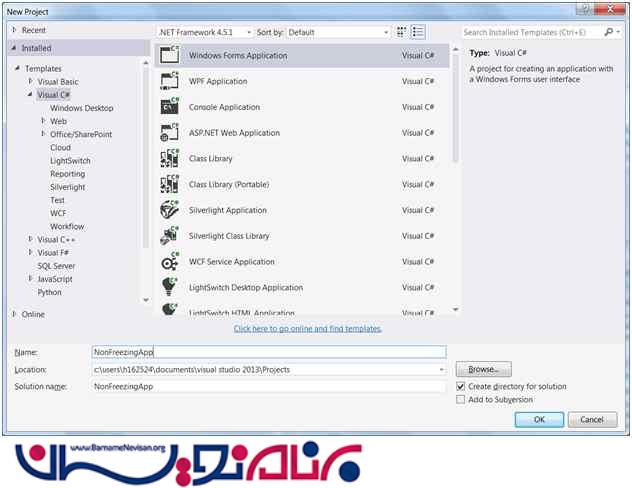This screenshot has width=632, height=488.
Task: Collapse the Visual C# node arrow
Action: pos(30,94)
